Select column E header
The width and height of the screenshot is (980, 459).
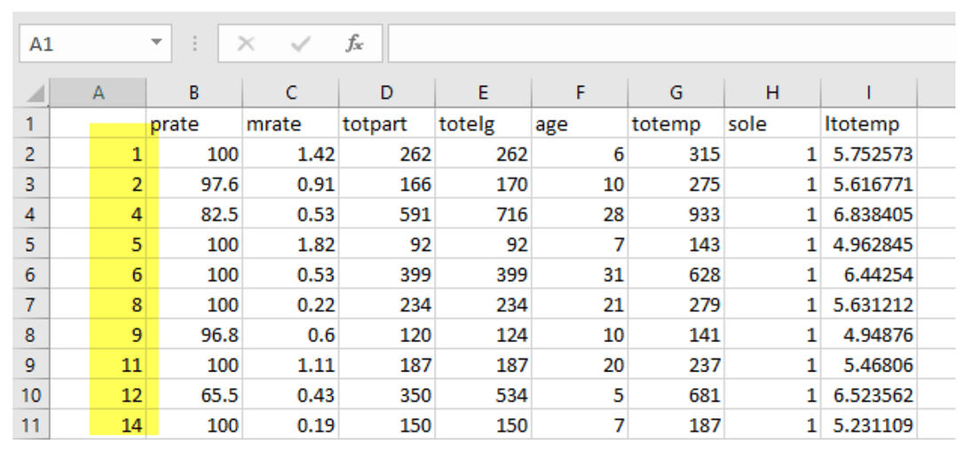(483, 92)
